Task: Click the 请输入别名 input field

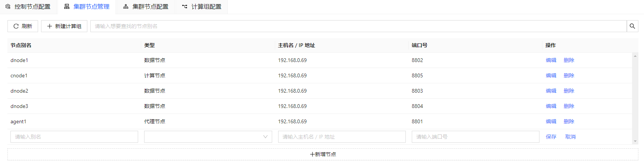Action: pyautogui.click(x=74, y=137)
